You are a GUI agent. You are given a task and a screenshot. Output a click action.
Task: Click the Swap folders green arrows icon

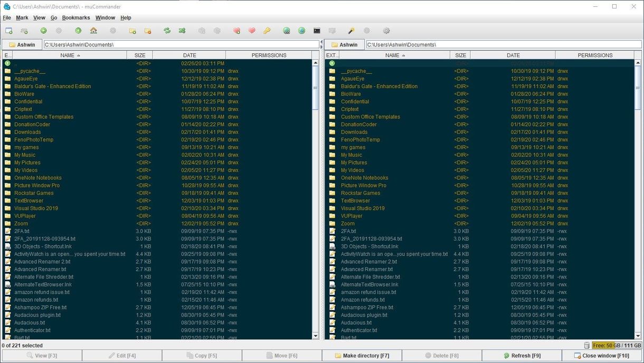167,31
